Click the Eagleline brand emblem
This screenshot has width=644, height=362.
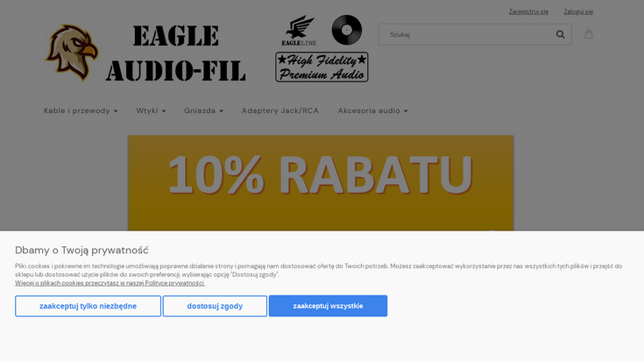[x=298, y=31]
